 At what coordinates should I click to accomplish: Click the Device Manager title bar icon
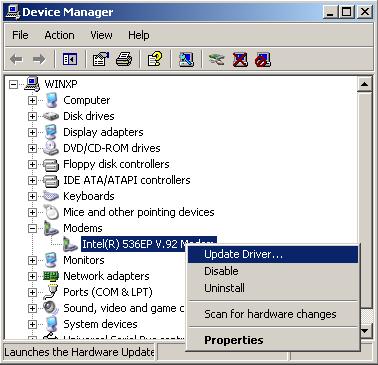[x=13, y=12]
